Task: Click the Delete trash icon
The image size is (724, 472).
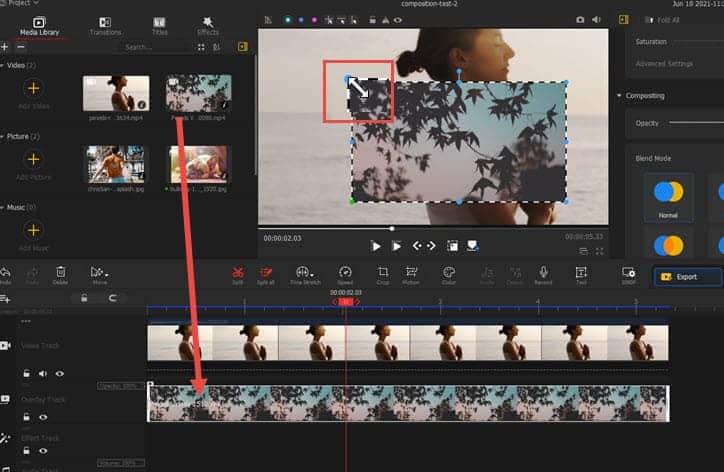Action: 61,274
